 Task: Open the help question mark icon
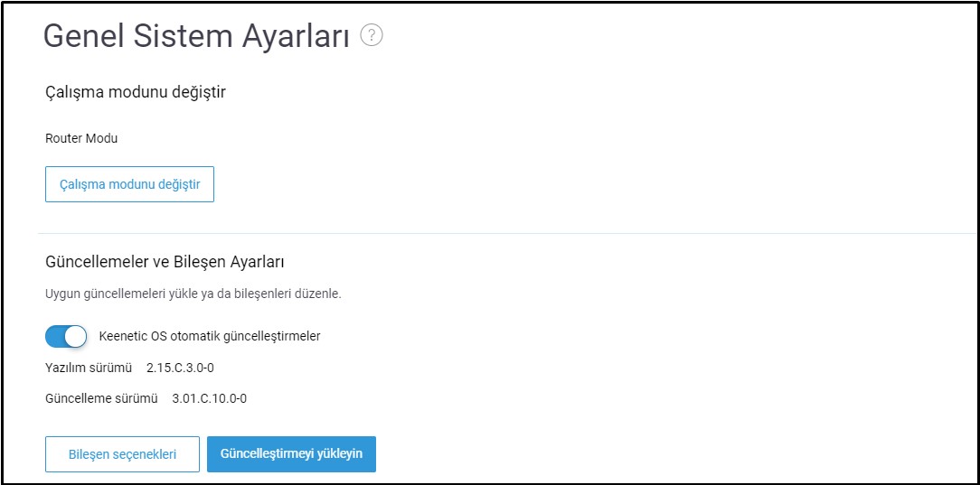coord(372,35)
